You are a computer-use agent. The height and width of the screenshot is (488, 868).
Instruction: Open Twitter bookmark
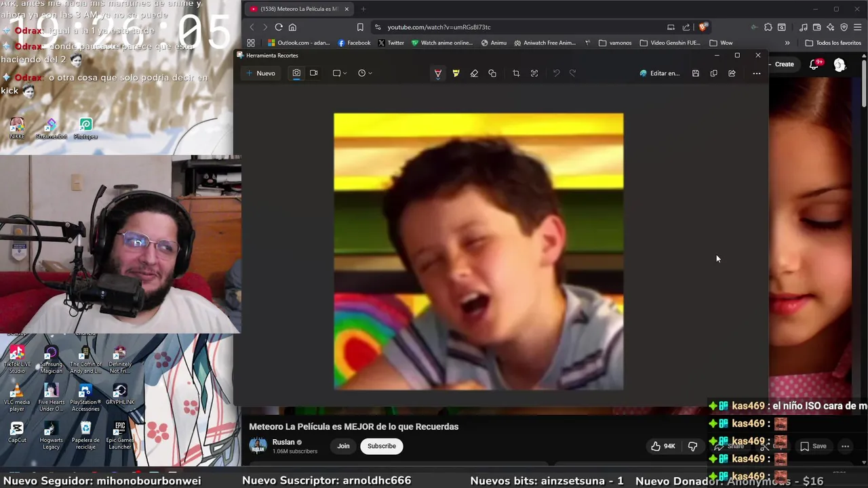click(391, 43)
